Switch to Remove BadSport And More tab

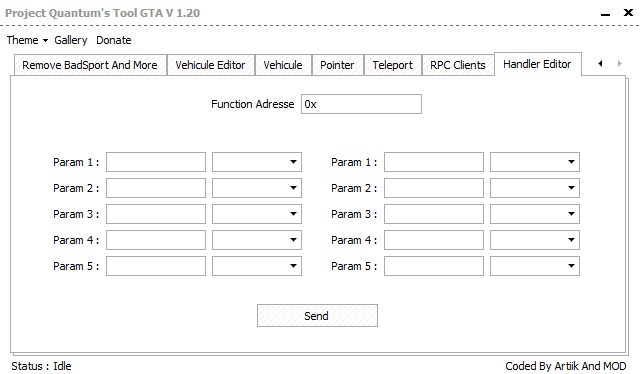pyautogui.click(x=90, y=65)
